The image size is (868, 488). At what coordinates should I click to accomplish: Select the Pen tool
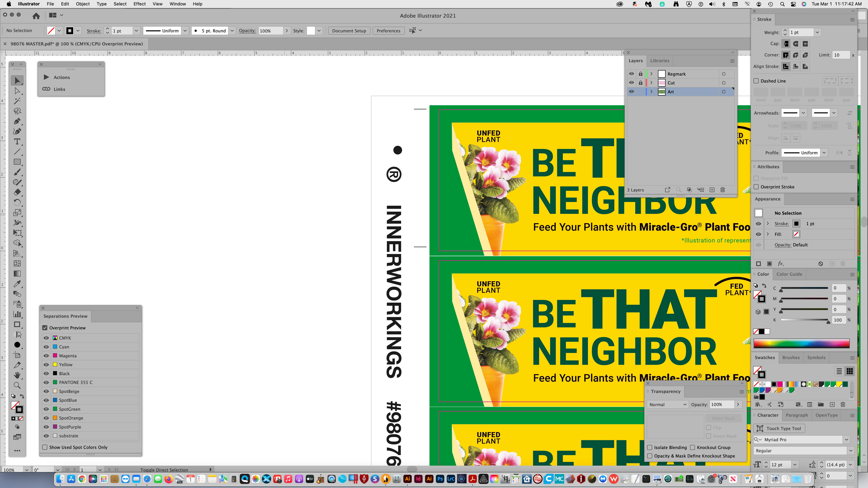click(x=17, y=121)
